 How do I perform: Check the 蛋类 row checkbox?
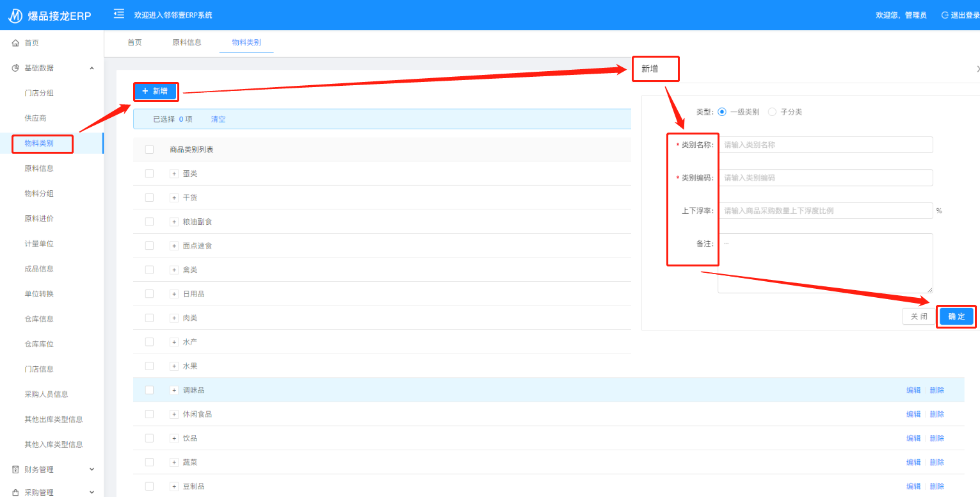(149, 174)
